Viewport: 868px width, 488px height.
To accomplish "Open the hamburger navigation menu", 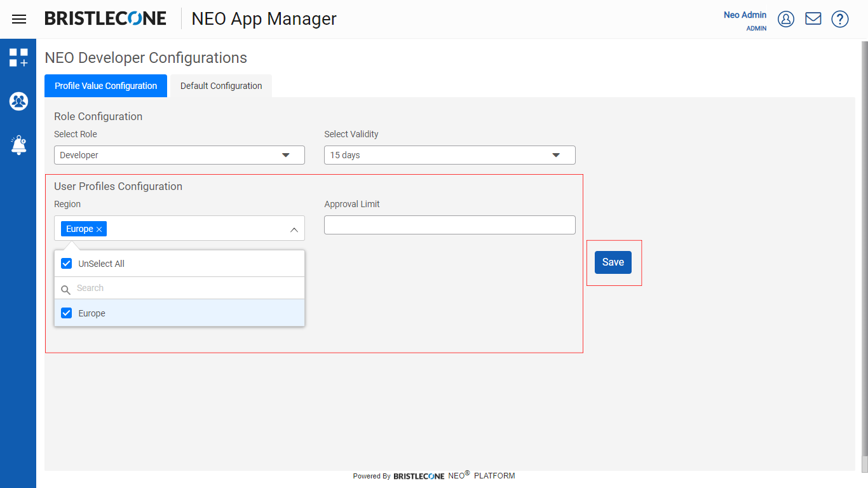I will point(19,19).
